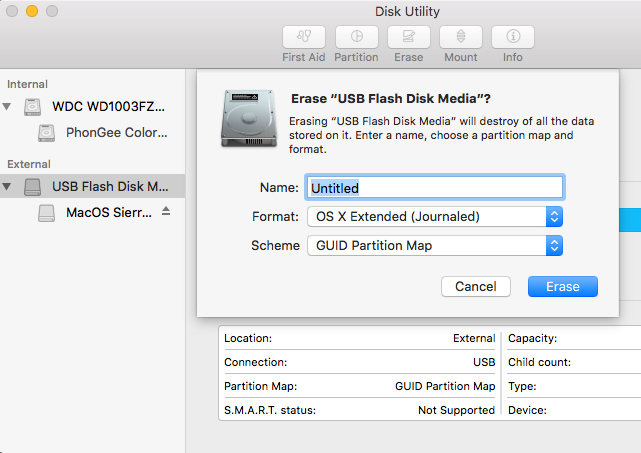Click the Erase toolbar icon

408,37
